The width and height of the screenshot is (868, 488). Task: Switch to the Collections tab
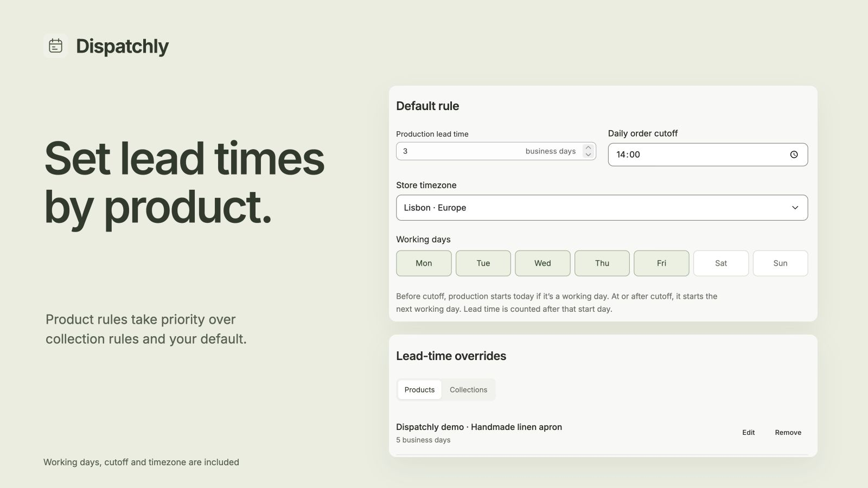pos(468,390)
